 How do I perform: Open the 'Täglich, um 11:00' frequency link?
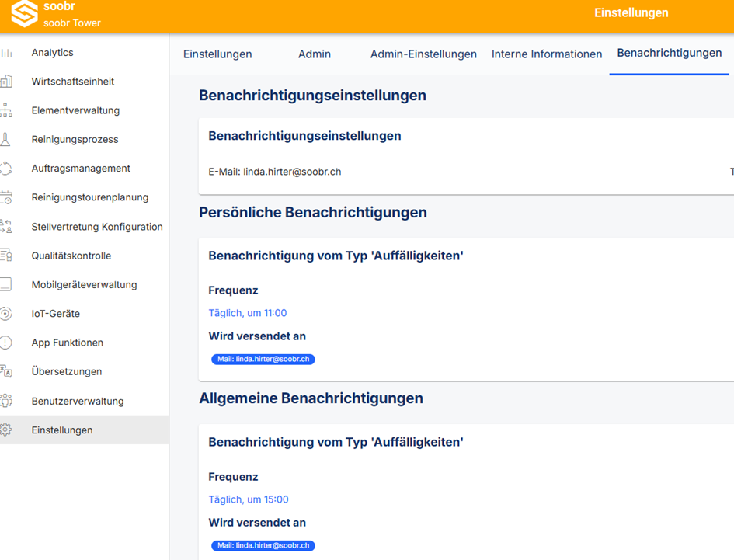[x=248, y=313]
